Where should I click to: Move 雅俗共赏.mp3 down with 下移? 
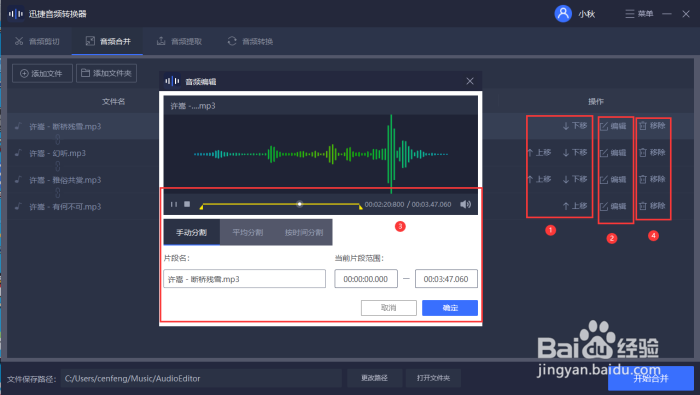(x=575, y=179)
